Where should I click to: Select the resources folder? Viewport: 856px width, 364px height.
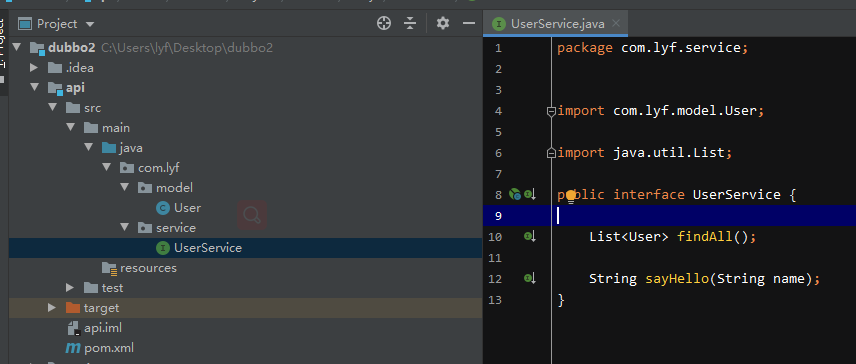[x=148, y=268]
